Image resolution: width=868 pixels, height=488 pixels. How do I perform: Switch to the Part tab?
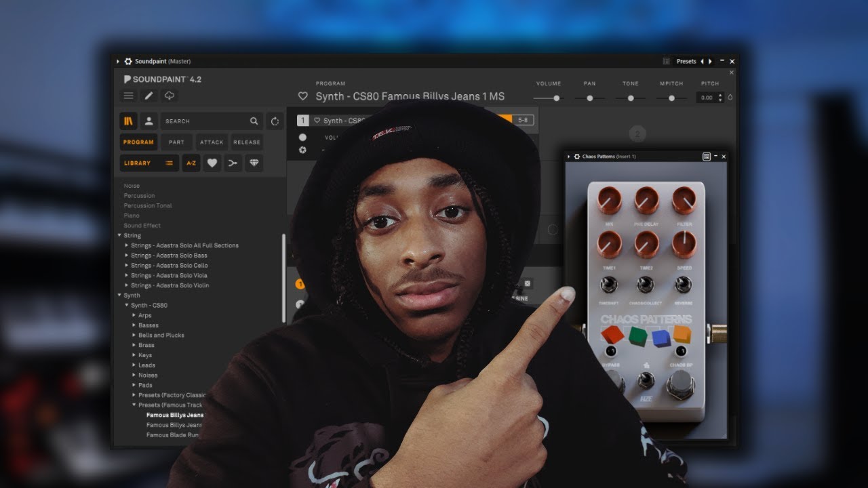176,142
